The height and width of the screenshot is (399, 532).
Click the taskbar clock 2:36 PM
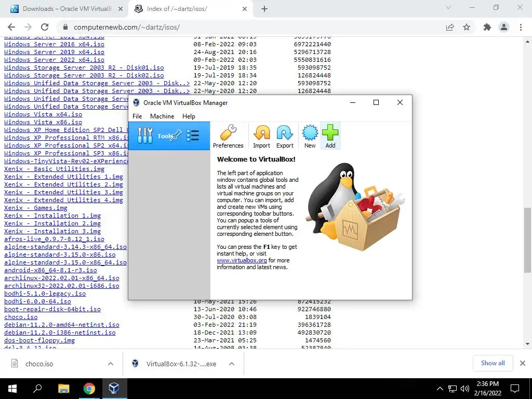point(488,389)
